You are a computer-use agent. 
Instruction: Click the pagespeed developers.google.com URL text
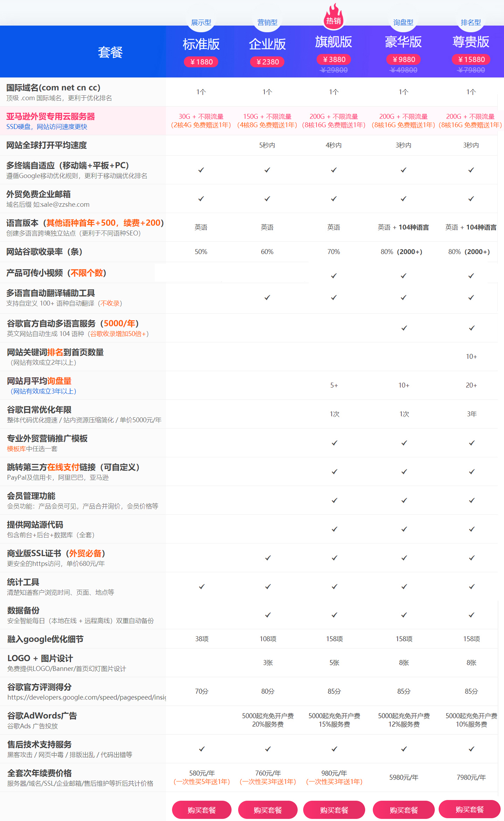(87, 697)
